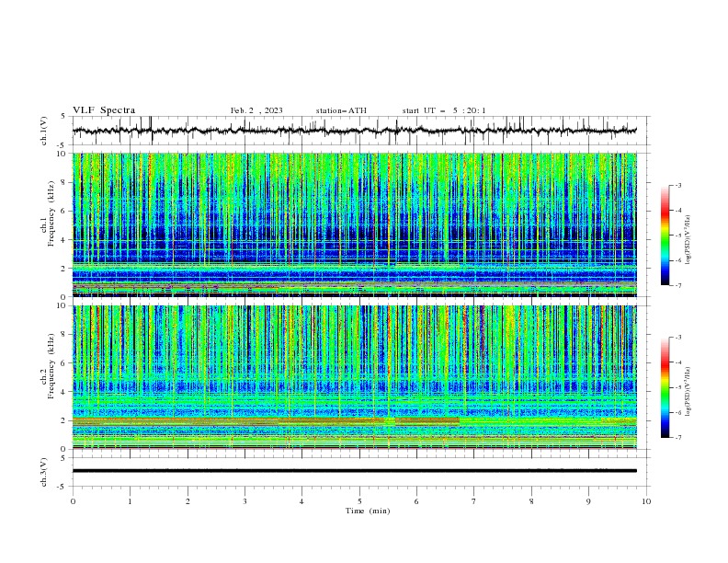Click the "1" tick on the Time axis

point(130,501)
